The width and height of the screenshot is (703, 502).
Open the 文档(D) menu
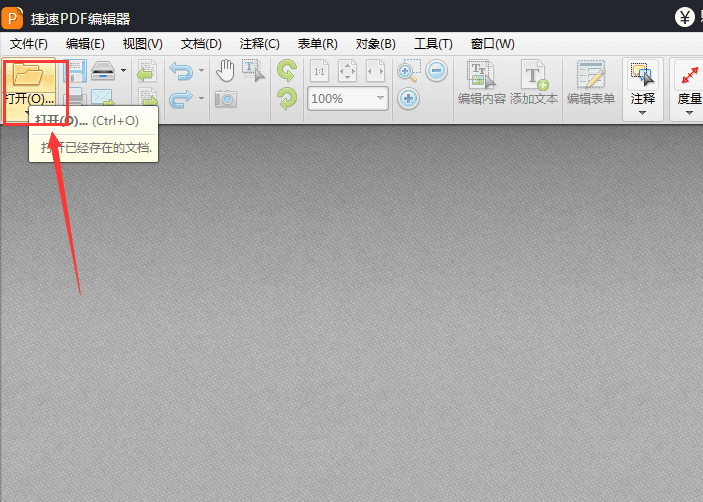pyautogui.click(x=201, y=44)
